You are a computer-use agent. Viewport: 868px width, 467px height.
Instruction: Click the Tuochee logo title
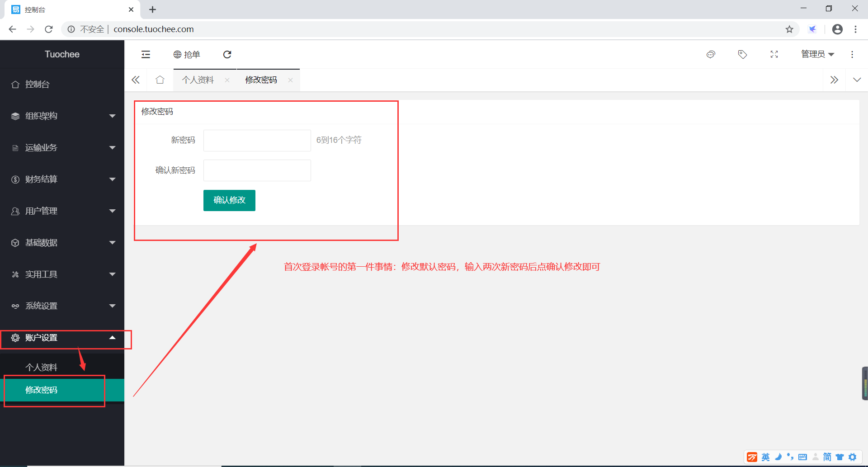coord(62,54)
